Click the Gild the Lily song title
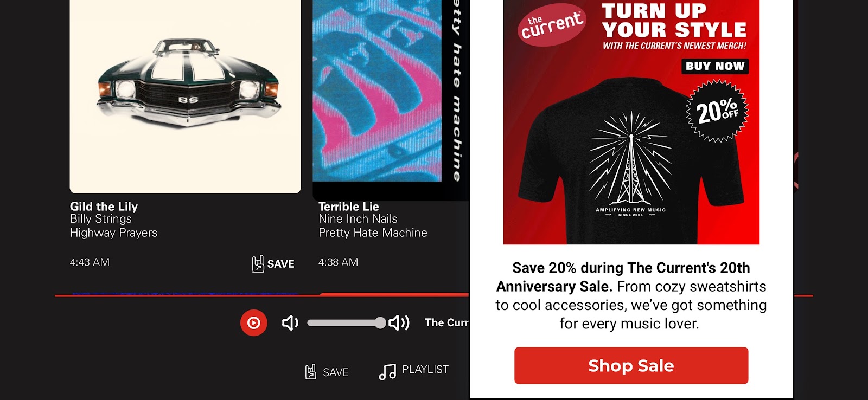The width and height of the screenshot is (868, 400). coord(104,207)
